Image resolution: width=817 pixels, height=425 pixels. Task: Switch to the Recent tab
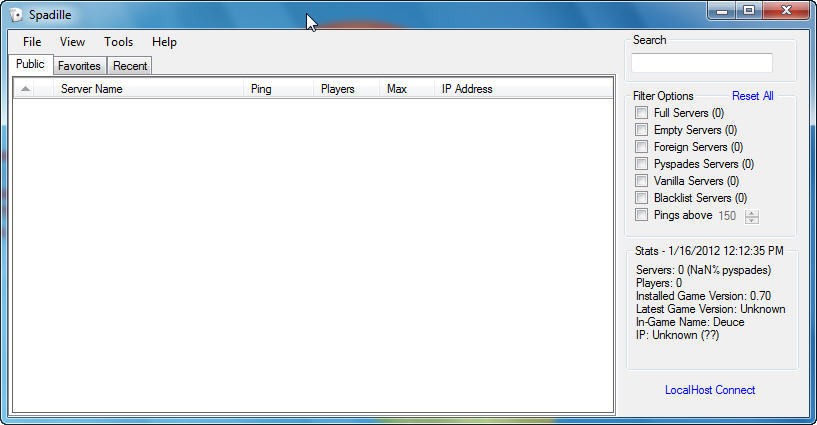(x=130, y=66)
